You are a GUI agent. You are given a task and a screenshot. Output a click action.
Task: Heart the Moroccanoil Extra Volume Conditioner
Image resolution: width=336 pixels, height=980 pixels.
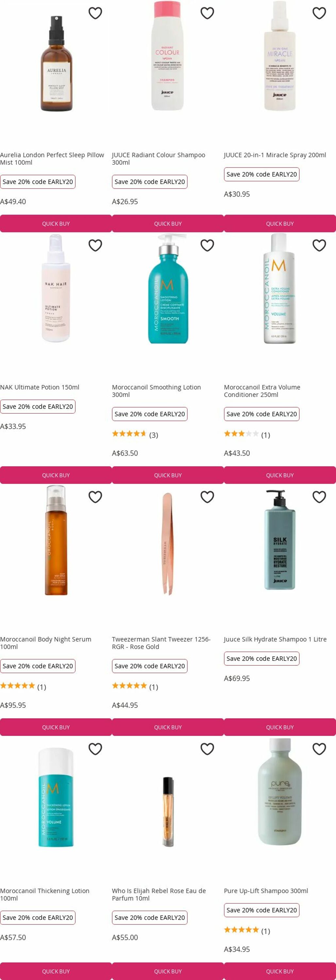pos(319,245)
